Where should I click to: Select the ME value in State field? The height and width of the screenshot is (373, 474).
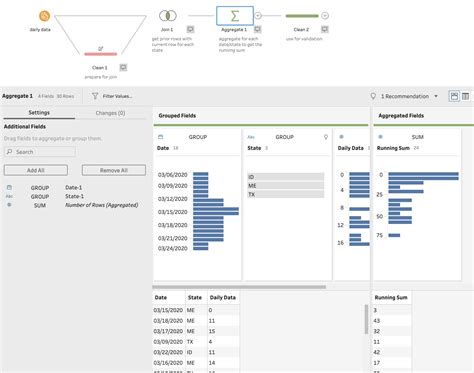(x=285, y=186)
